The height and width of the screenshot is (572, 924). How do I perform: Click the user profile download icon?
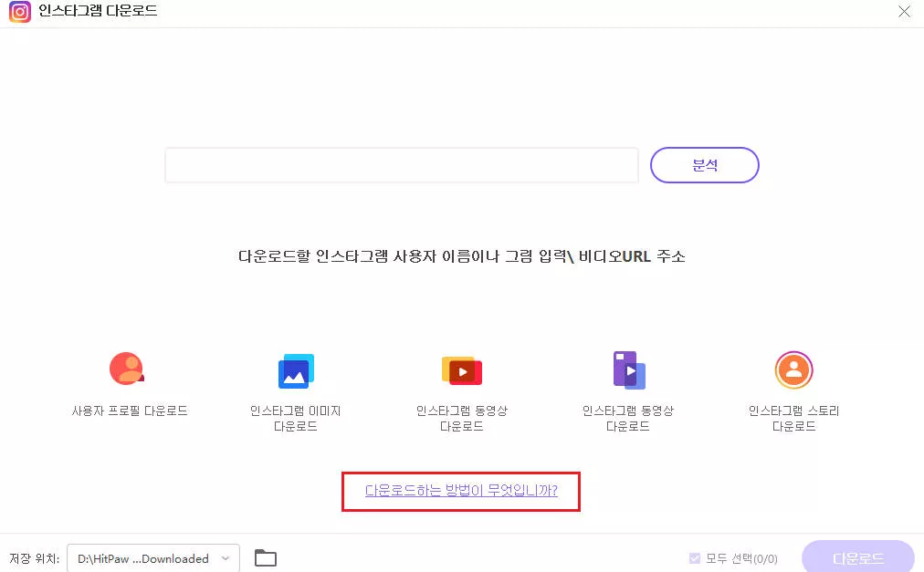tap(127, 369)
